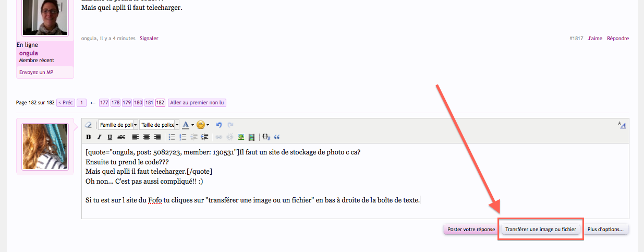
Task: Insert an image via toolbar icon
Action: coord(241,137)
